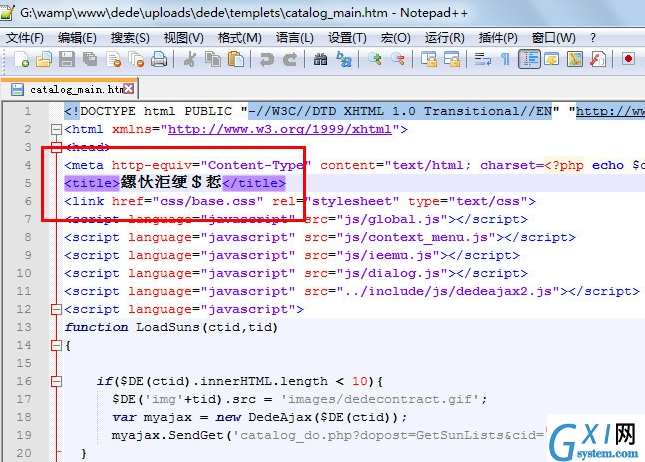Click js/global.js on line 7

pyautogui.click(x=392, y=219)
